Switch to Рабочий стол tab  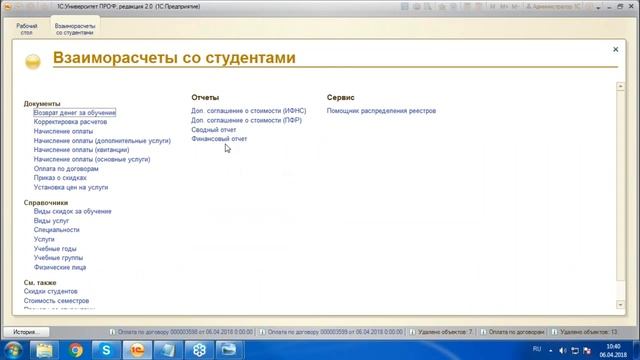27,29
